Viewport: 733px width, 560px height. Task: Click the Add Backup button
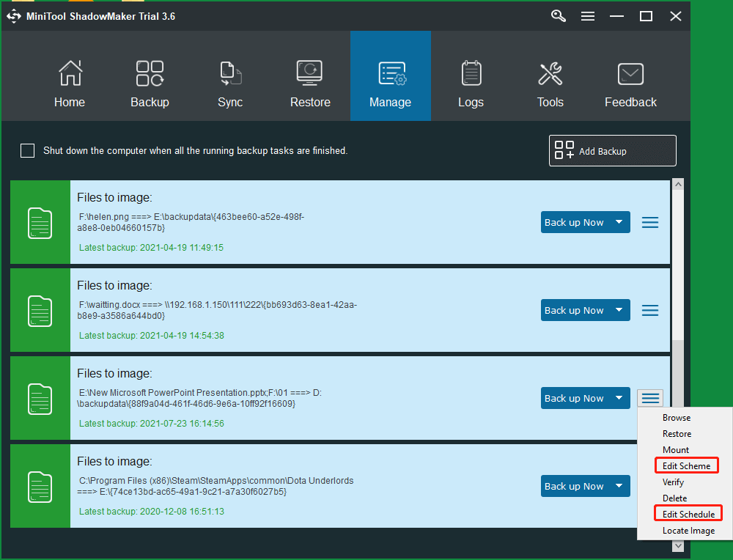pyautogui.click(x=612, y=150)
